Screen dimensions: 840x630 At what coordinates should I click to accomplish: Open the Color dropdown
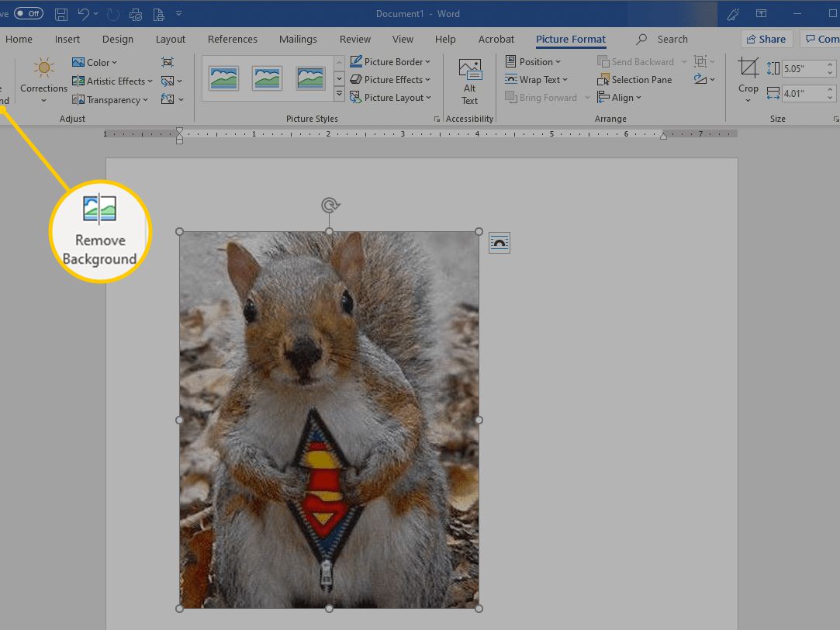(95, 62)
